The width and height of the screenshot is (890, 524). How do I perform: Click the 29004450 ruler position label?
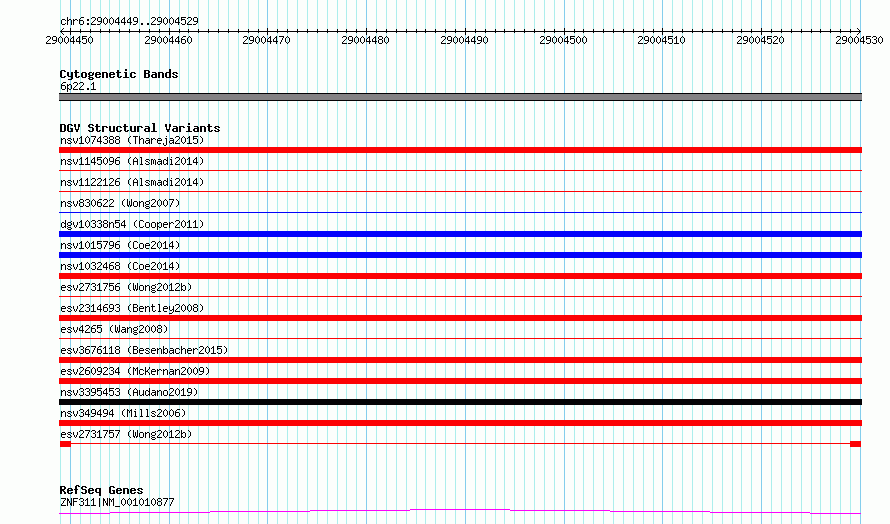point(69,40)
